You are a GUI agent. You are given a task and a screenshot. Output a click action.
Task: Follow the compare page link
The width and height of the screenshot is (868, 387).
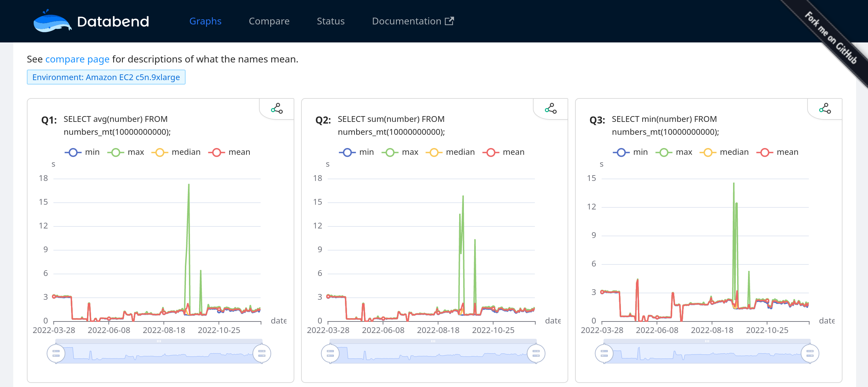click(77, 59)
